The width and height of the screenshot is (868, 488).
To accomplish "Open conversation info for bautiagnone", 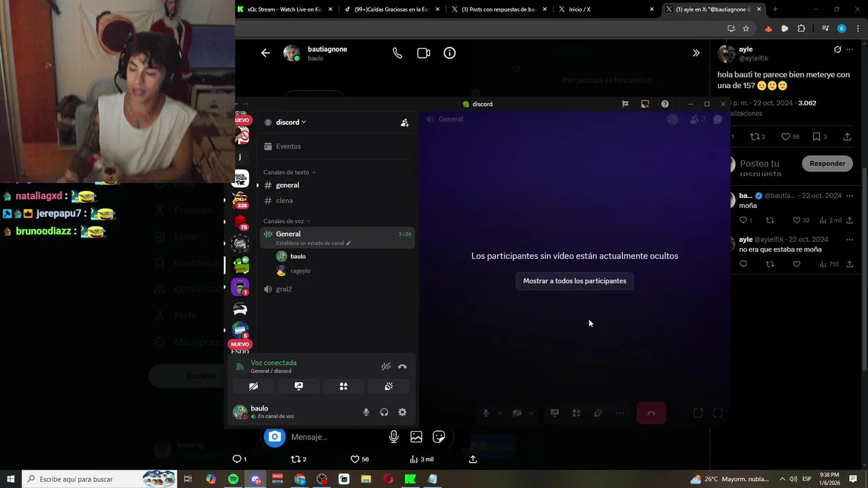I will click(x=450, y=53).
